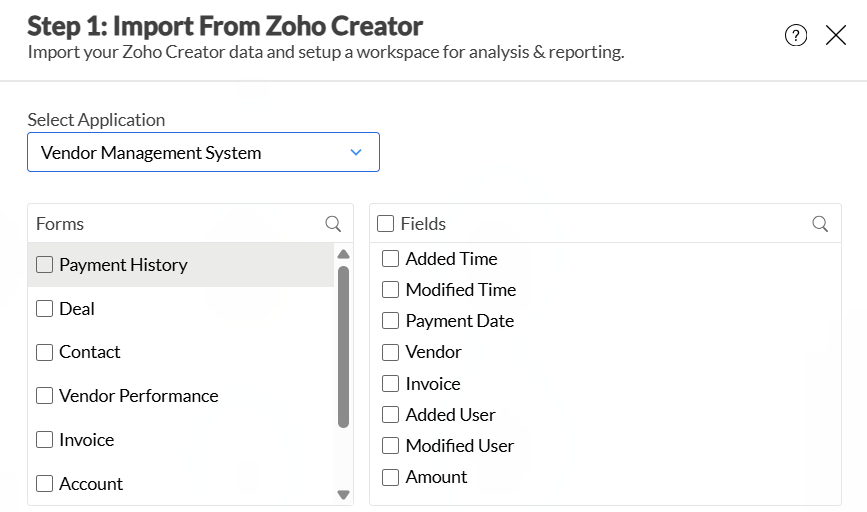The image size is (867, 512).
Task: Open the Select Application dropdown
Action: 203,152
